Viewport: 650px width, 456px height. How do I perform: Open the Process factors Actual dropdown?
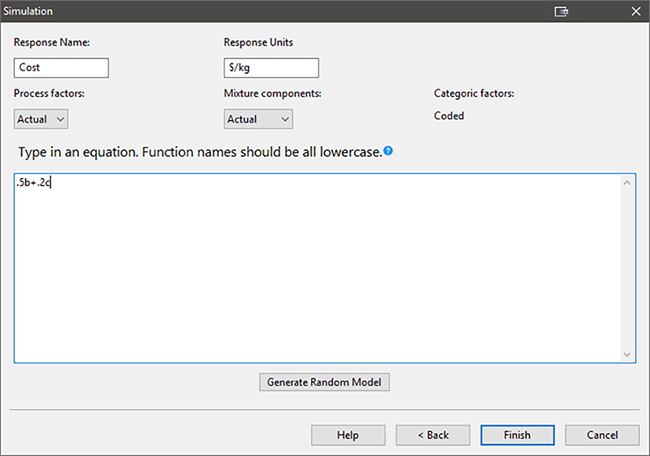point(41,119)
